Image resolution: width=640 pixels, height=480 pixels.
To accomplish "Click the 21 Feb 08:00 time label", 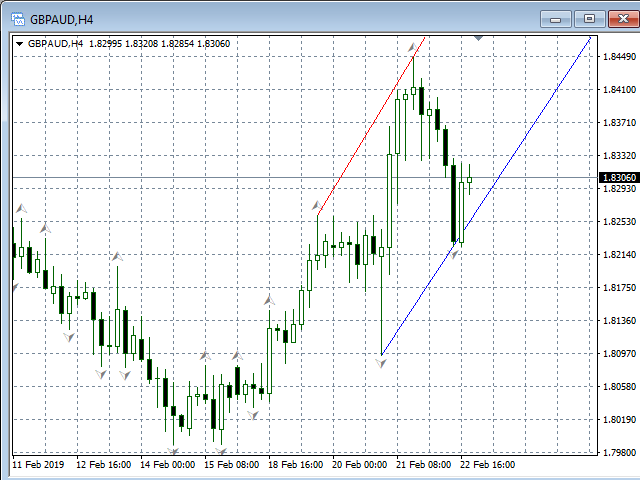I will [x=424, y=464].
